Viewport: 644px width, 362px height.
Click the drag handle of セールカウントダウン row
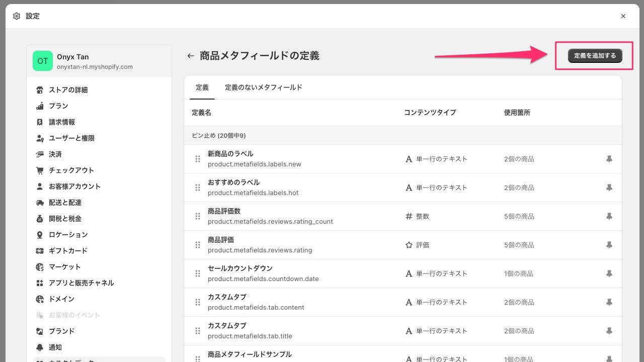tap(198, 274)
